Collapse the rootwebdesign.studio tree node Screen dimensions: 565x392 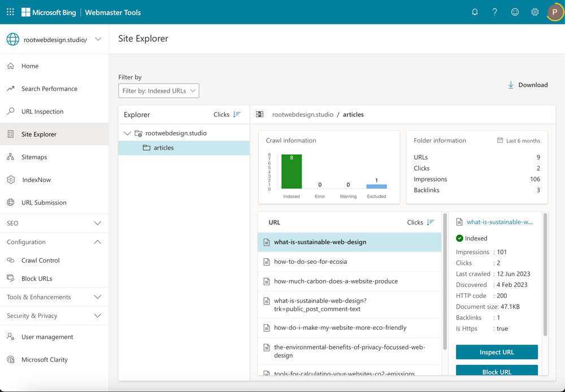127,133
